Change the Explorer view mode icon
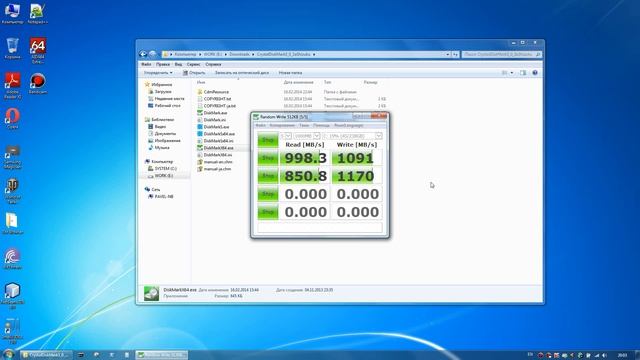Image resolution: width=640 pixels, height=360 pixels. [504, 73]
